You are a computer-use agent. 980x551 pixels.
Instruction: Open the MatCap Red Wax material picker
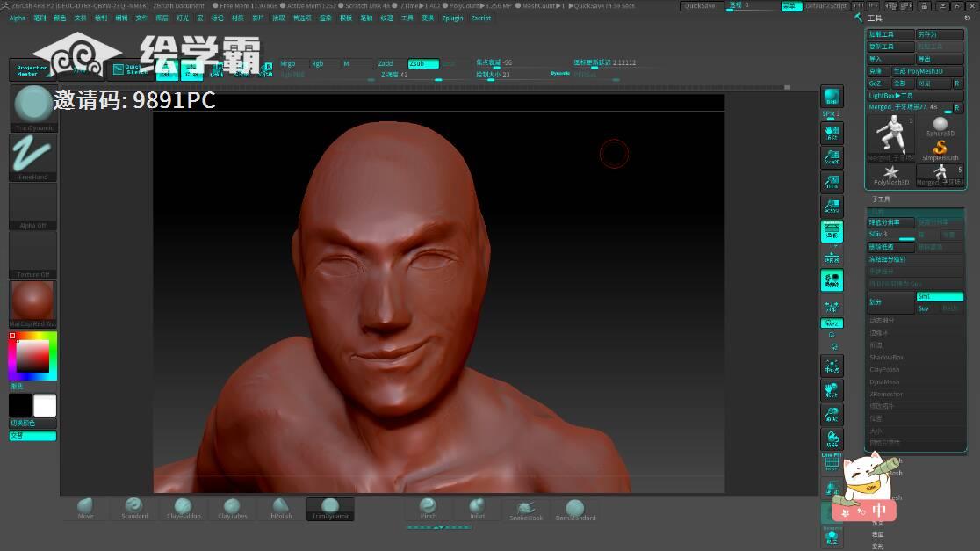pyautogui.click(x=33, y=305)
